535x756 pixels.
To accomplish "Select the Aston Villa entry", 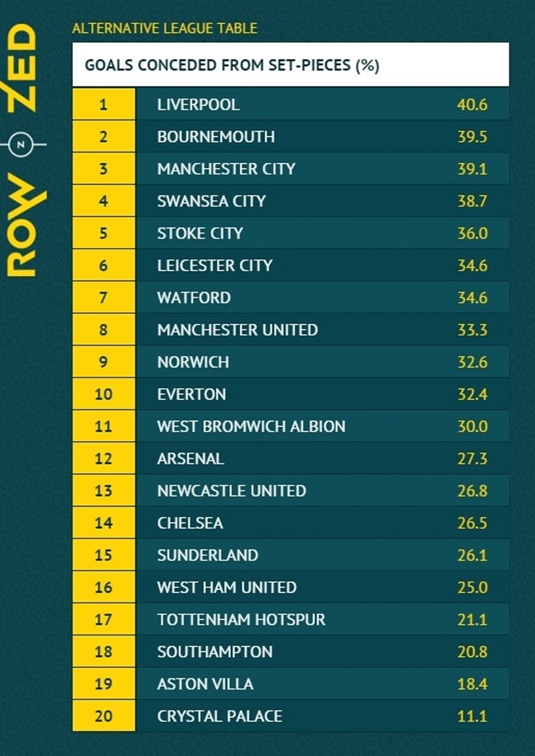I will click(205, 684).
